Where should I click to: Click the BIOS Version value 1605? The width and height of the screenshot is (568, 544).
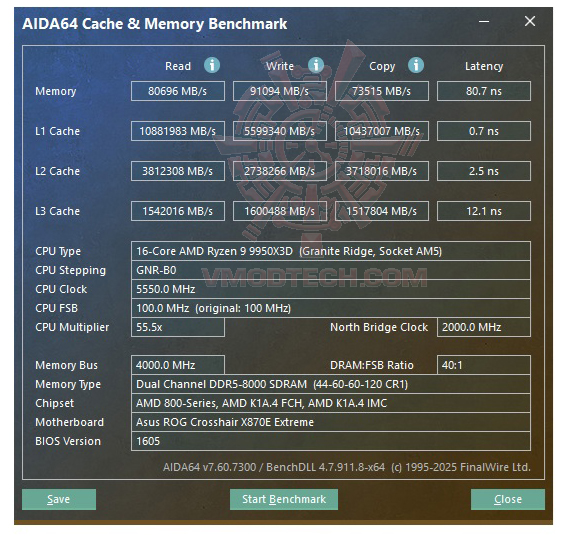click(331, 441)
